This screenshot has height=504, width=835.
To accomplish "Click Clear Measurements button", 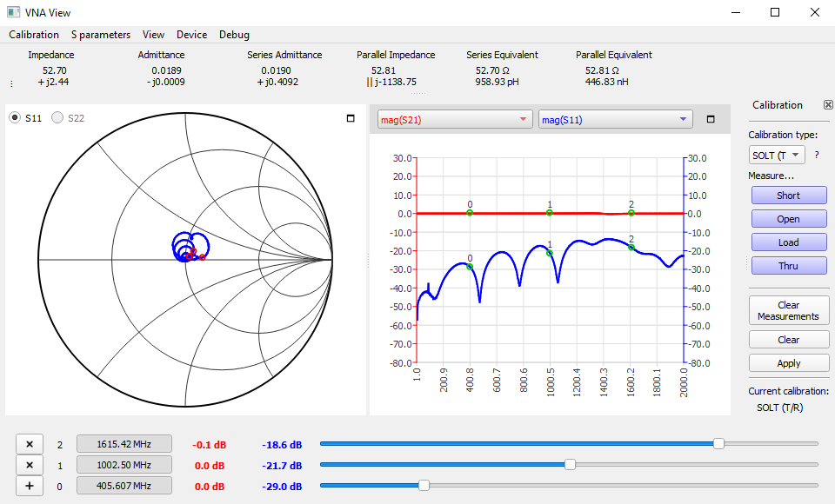I will (x=789, y=310).
